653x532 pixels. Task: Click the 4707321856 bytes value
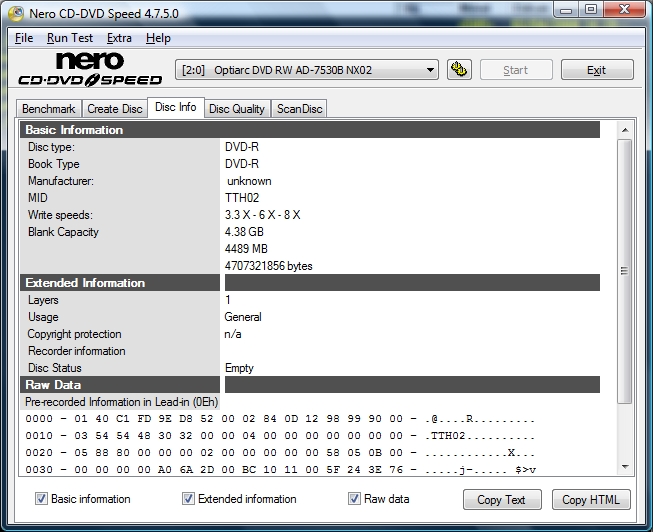click(269, 266)
